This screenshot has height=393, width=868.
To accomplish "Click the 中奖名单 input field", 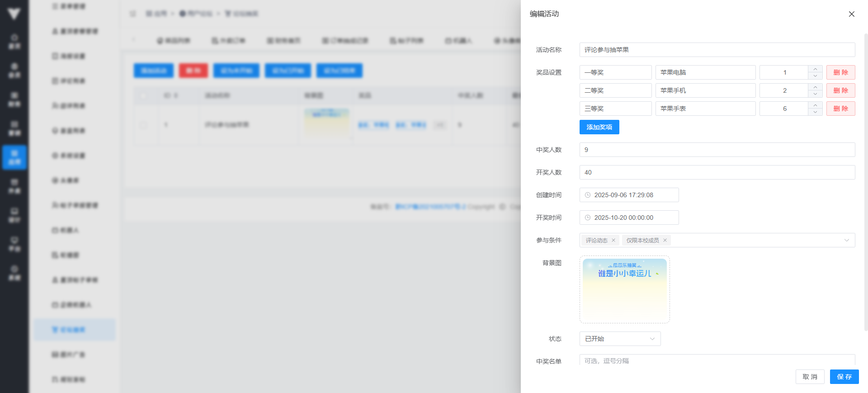I will coord(717,360).
